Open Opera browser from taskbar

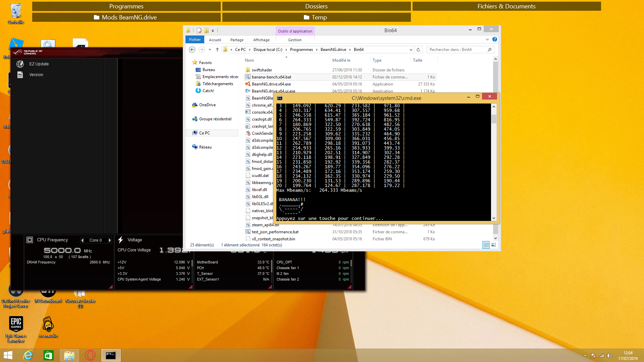click(x=90, y=355)
